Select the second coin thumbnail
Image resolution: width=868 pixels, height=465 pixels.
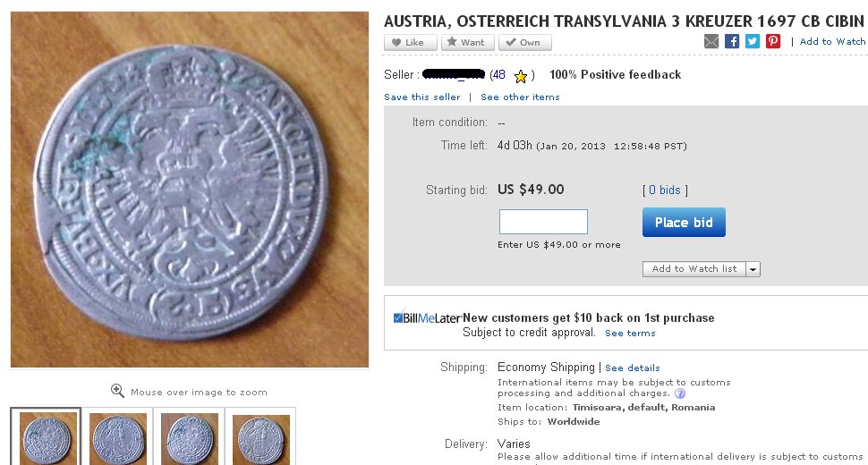(117, 439)
